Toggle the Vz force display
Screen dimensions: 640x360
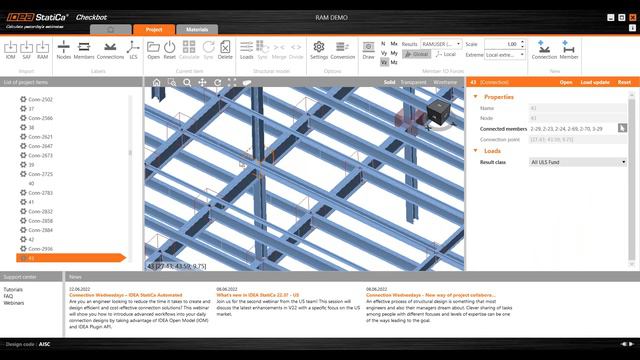384,62
